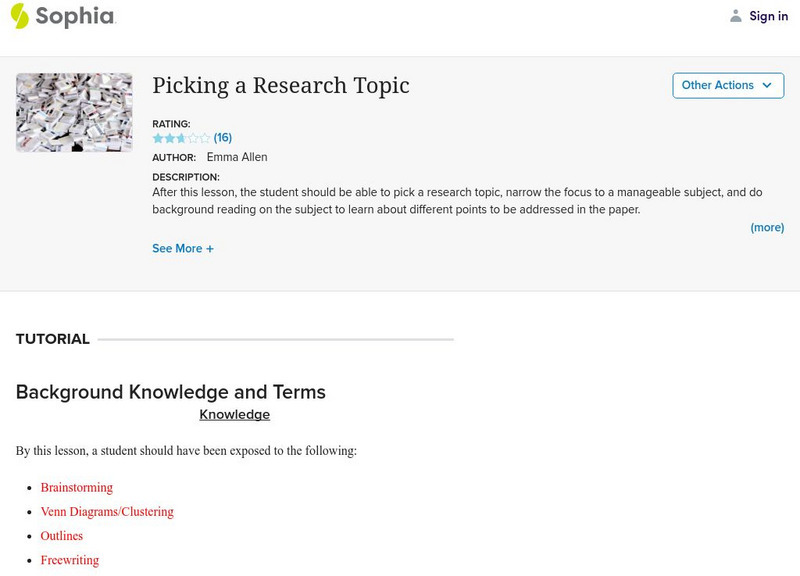Click the (16) ratings count
The image size is (800, 576).
[x=223, y=138]
